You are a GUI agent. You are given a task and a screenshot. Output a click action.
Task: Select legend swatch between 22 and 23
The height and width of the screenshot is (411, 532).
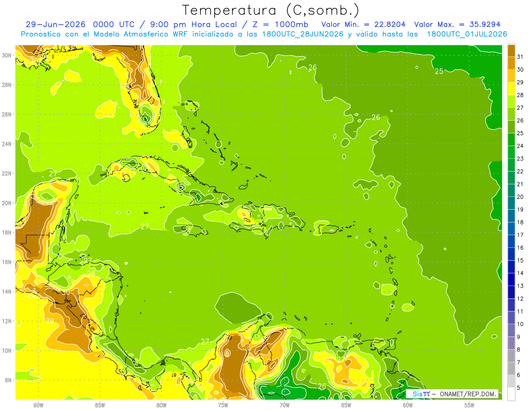(x=511, y=165)
